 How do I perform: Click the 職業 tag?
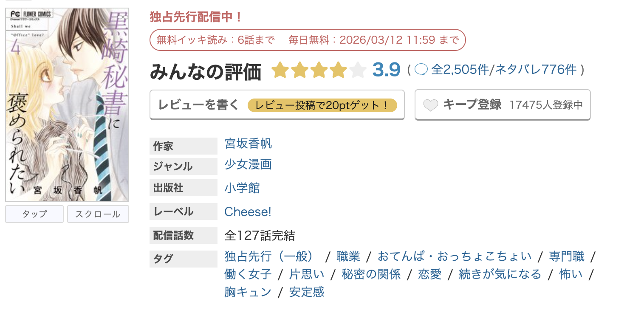(x=349, y=256)
